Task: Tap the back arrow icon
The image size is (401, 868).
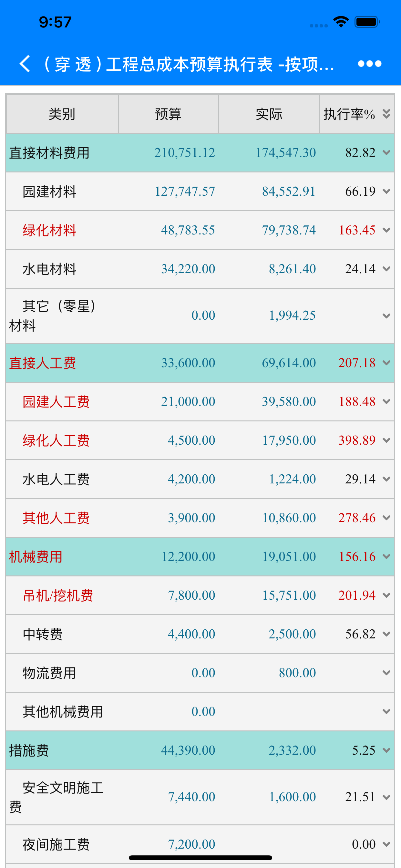Action: click(x=25, y=64)
